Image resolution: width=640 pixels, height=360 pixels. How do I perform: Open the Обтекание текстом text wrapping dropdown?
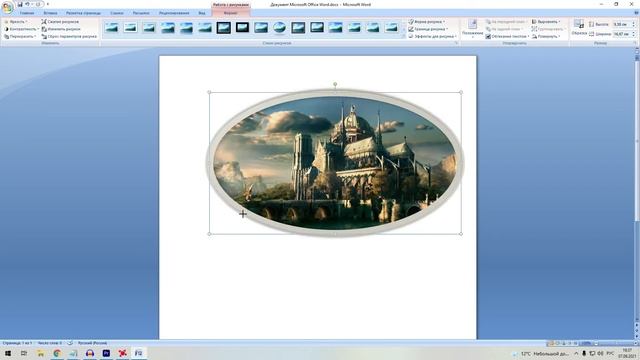pos(507,36)
